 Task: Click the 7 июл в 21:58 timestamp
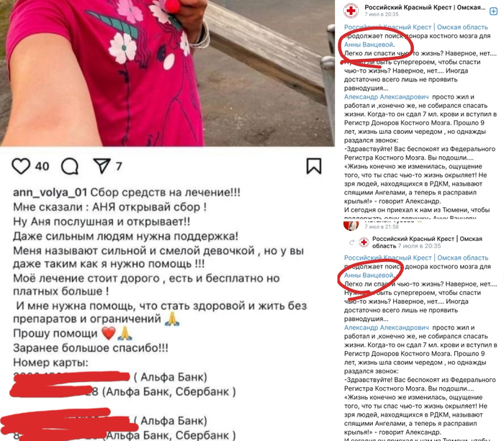[381, 227]
